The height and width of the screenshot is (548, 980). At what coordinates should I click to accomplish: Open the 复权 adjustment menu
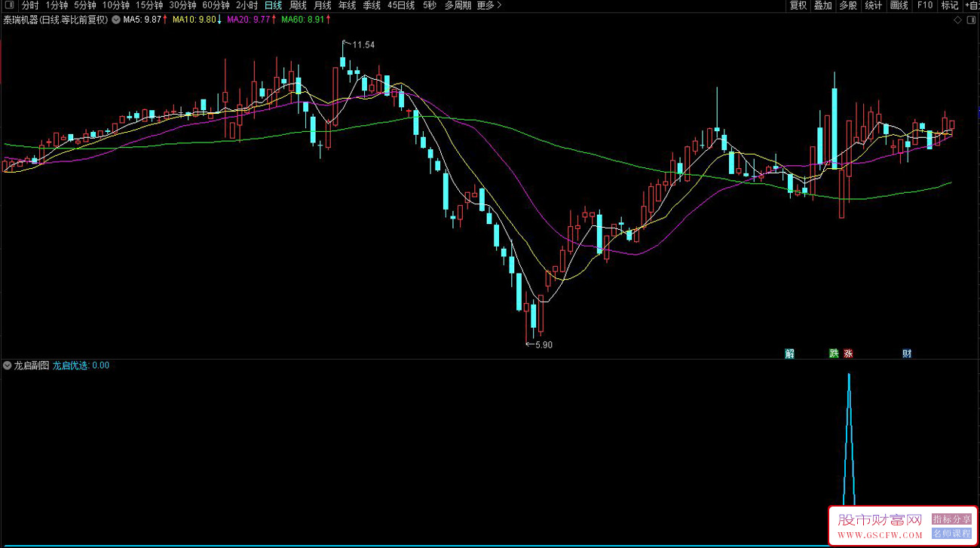[x=798, y=5]
